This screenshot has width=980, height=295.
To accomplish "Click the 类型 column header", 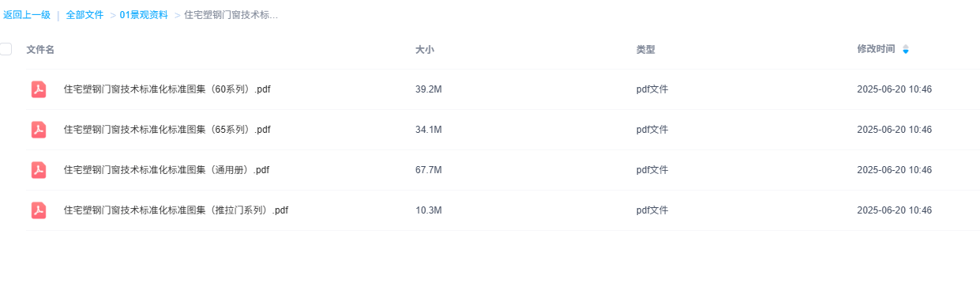I will [645, 50].
